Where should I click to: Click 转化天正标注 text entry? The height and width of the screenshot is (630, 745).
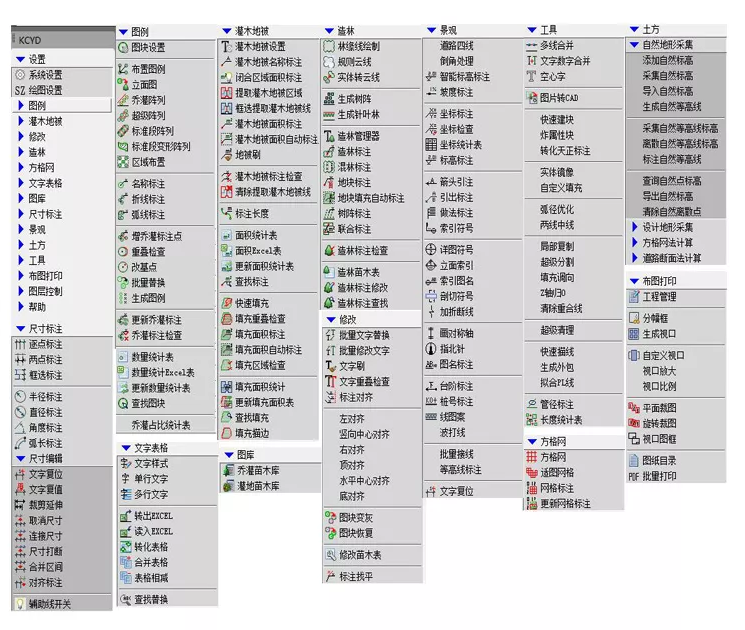(x=565, y=151)
